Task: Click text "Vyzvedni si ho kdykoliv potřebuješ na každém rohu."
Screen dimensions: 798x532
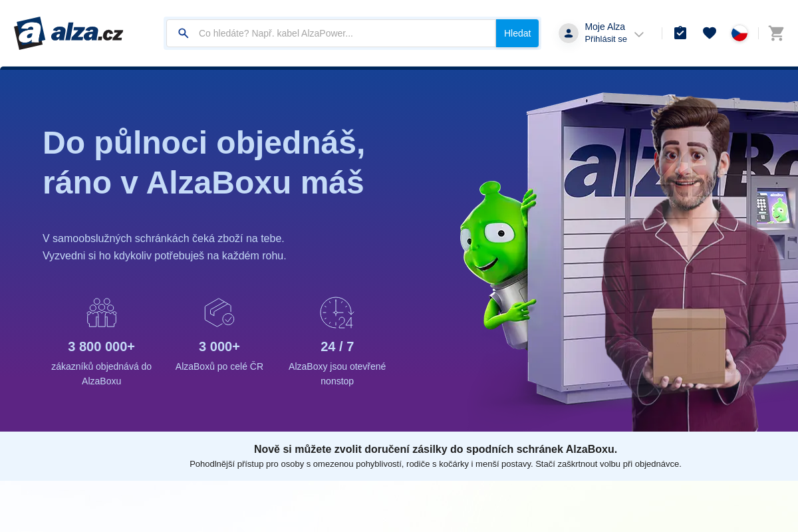Action: pyautogui.click(x=164, y=255)
